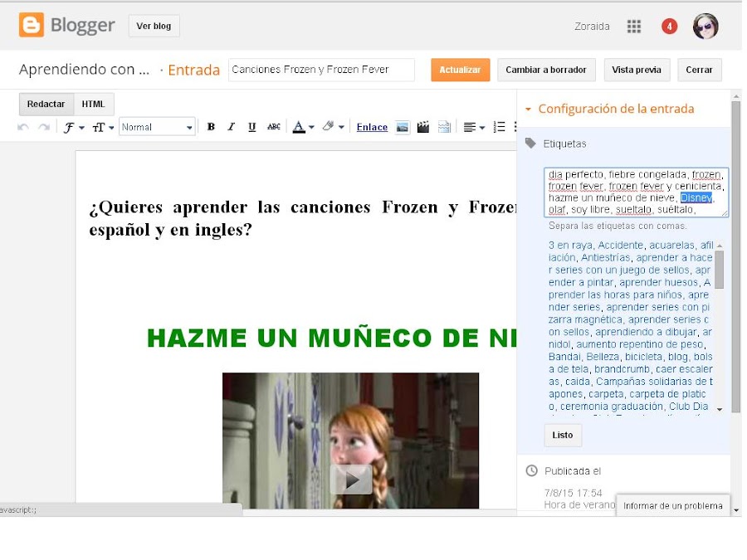Select the suggested label acuarelas
The image size is (747, 560).
pyautogui.click(x=671, y=246)
